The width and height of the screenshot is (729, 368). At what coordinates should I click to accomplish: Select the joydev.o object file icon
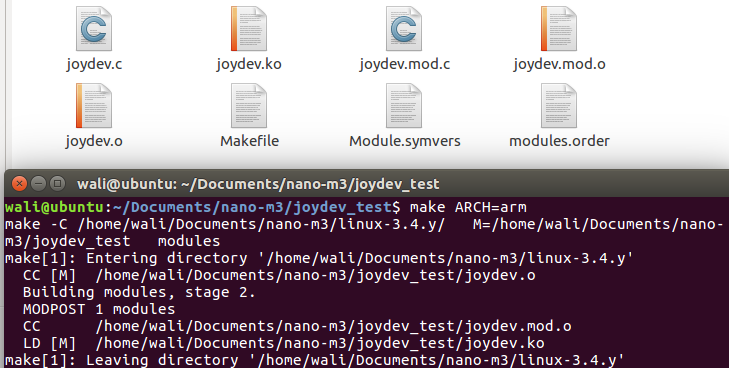tap(94, 105)
